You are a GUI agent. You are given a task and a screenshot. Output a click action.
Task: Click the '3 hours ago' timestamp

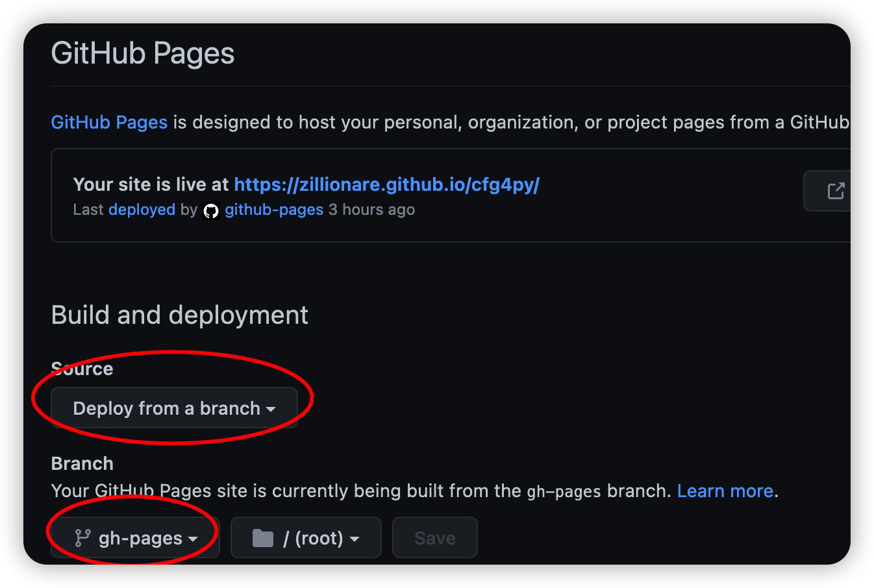(371, 210)
